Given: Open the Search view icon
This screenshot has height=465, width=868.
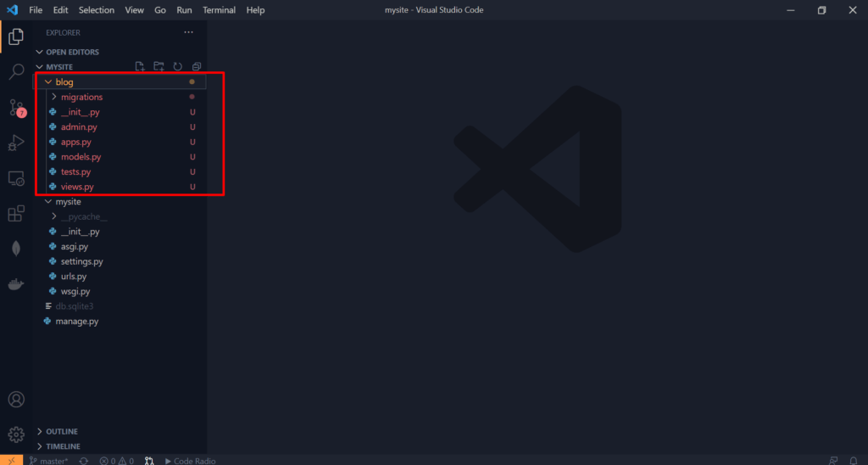Looking at the screenshot, I should 16,71.
